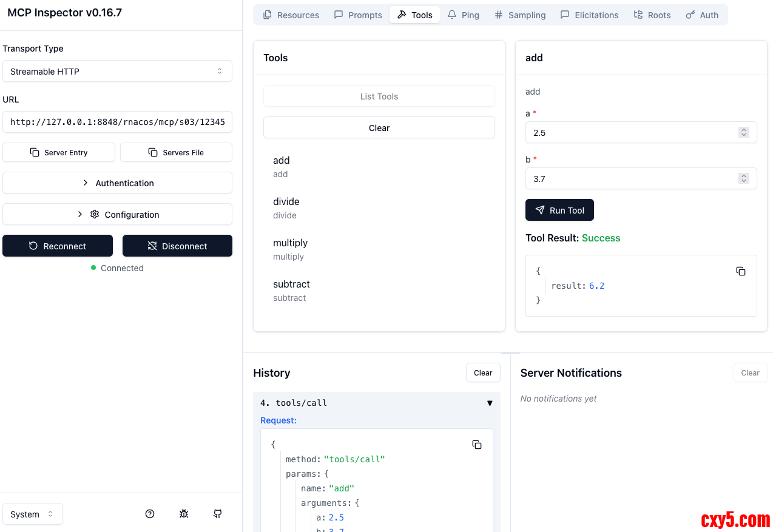Adjust stepper on parameter a field
Viewport: 773px width, 532px height.
click(x=744, y=132)
